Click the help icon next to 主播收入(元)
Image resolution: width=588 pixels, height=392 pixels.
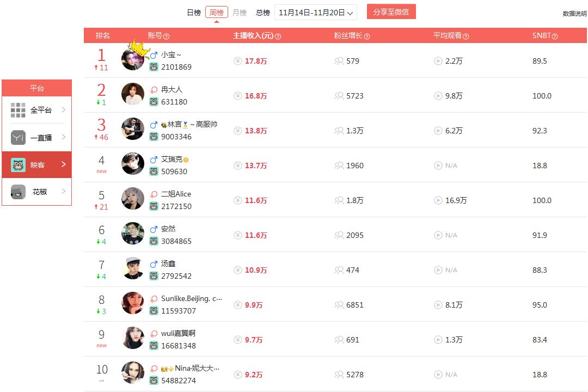click(x=278, y=36)
